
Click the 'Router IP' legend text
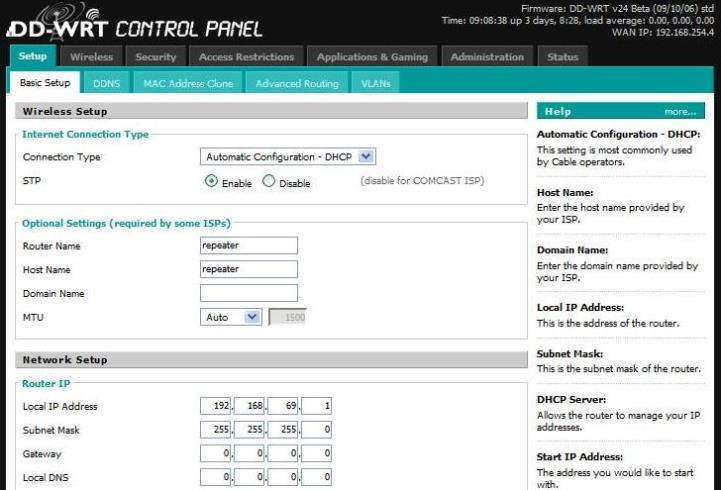click(46, 383)
